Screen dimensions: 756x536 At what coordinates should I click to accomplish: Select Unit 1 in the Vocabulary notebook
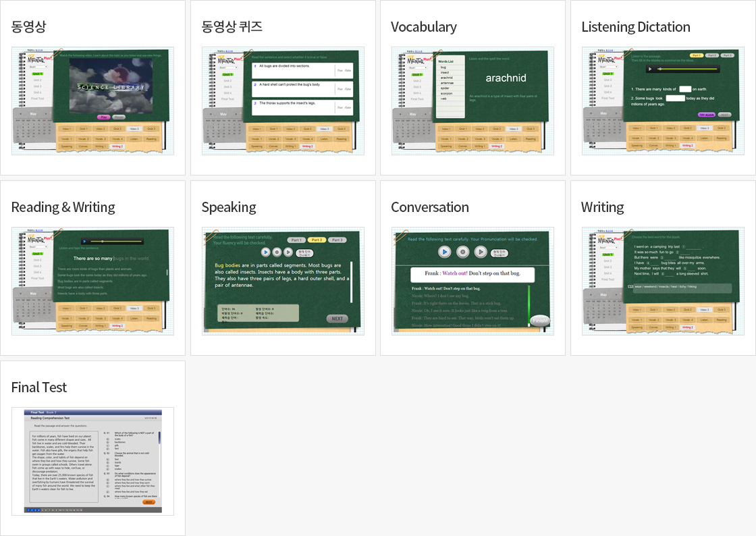tap(417, 74)
